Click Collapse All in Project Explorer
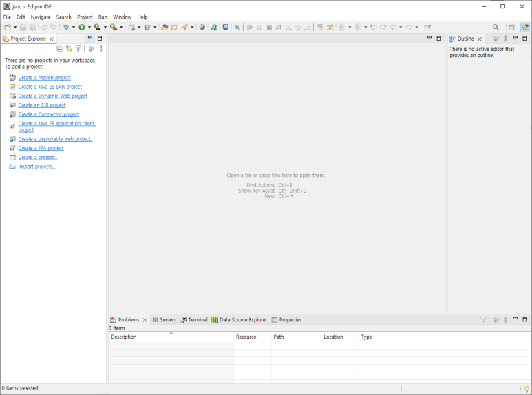Viewport: 532px width, 395px height. [59, 49]
